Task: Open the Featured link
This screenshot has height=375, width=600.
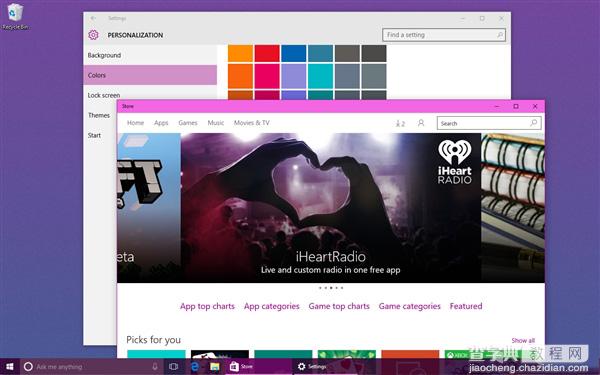Action: (x=466, y=306)
